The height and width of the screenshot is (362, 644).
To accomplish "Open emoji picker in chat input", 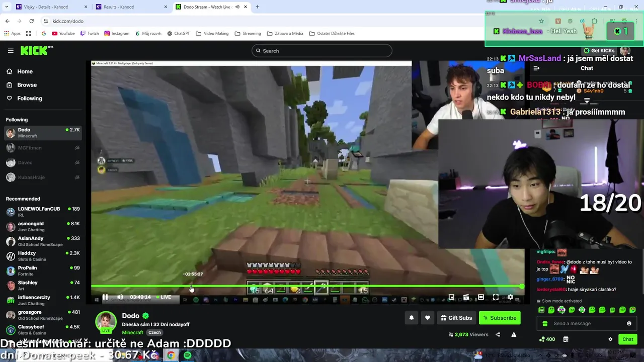I will pos(629,323).
